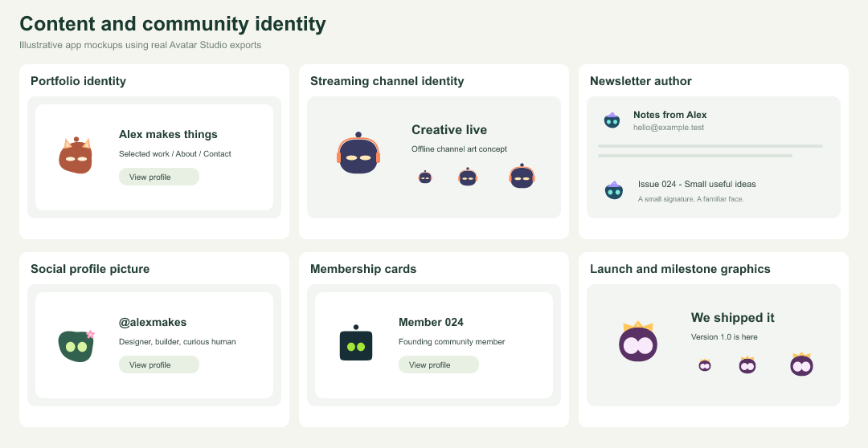Click 'A small signature. A familiar face.'
Viewport: 868px width, 448px height.
(x=691, y=199)
